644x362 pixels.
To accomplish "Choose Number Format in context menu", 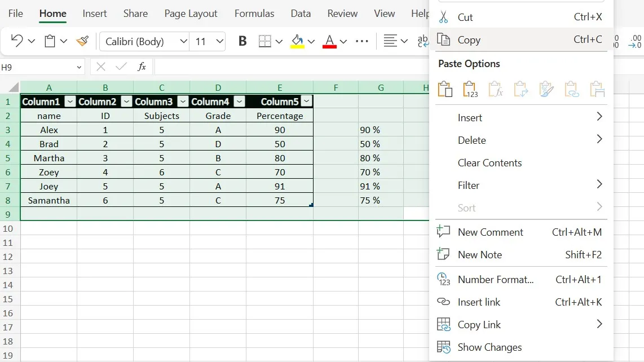I will pos(521,280).
